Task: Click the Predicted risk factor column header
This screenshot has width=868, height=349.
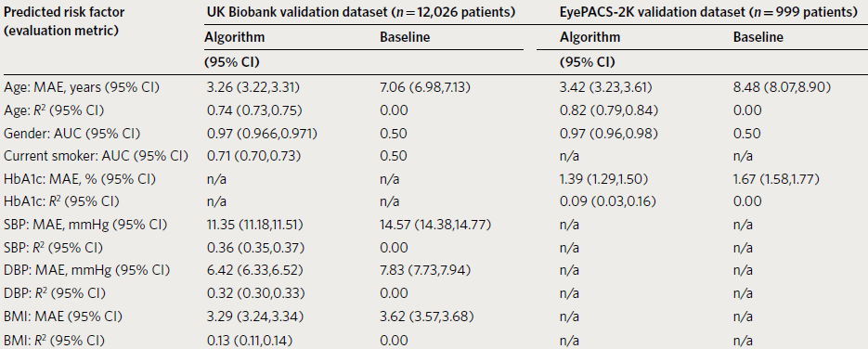Action: tap(64, 21)
